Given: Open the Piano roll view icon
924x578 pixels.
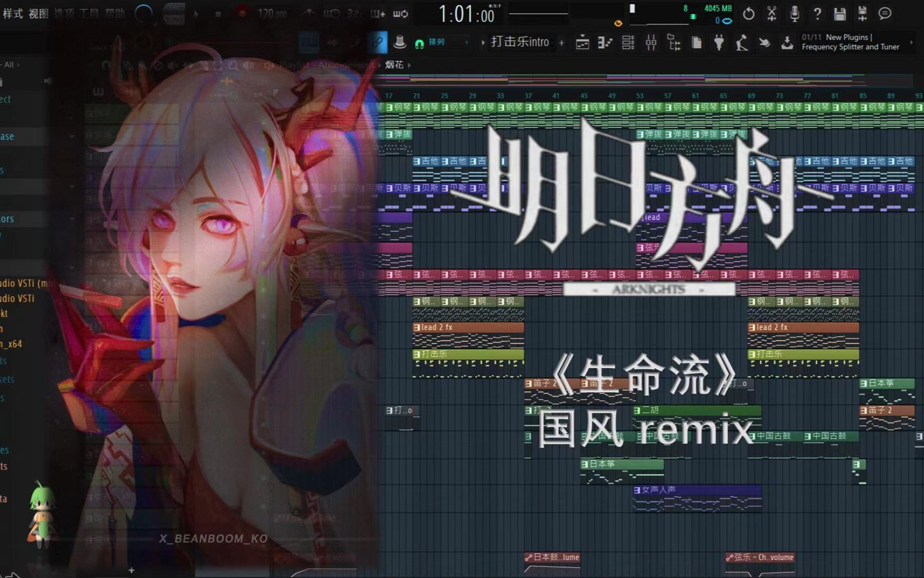Looking at the screenshot, I should click(x=605, y=43).
